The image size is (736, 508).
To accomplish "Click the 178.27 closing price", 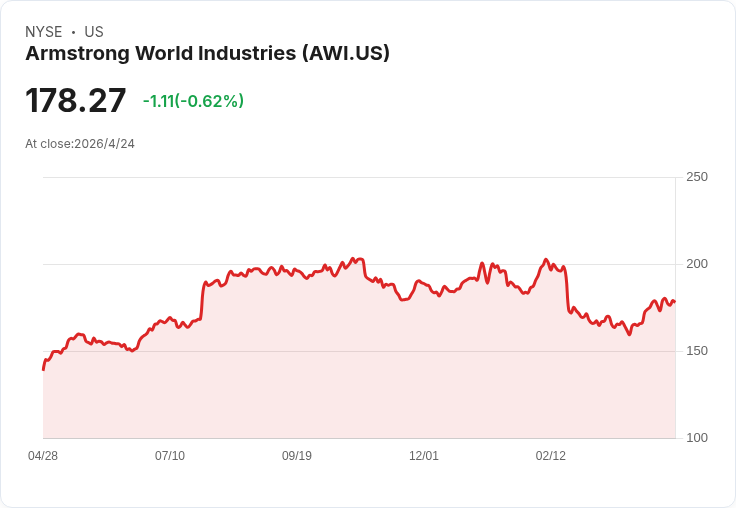I will pyautogui.click(x=76, y=101).
